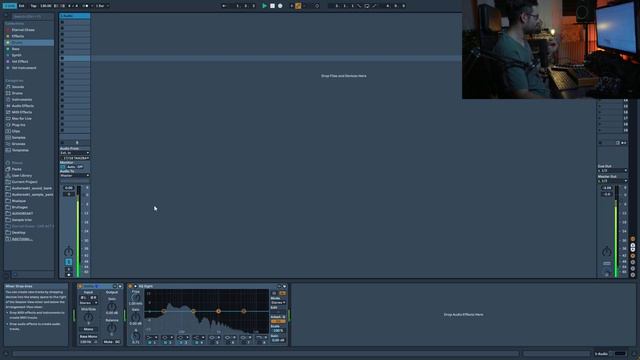This screenshot has height=360, width=640.
Task: Select the Plug-Ins category icon
Action: pyautogui.click(x=8, y=125)
